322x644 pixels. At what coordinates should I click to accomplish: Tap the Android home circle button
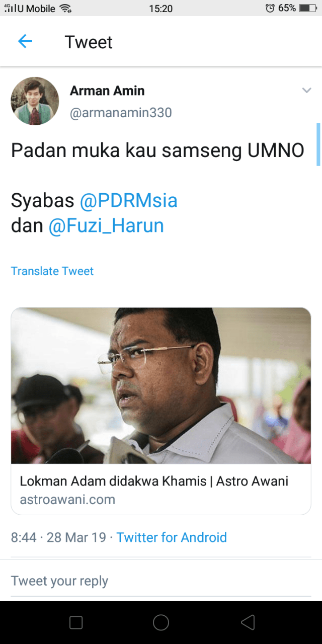click(x=161, y=623)
